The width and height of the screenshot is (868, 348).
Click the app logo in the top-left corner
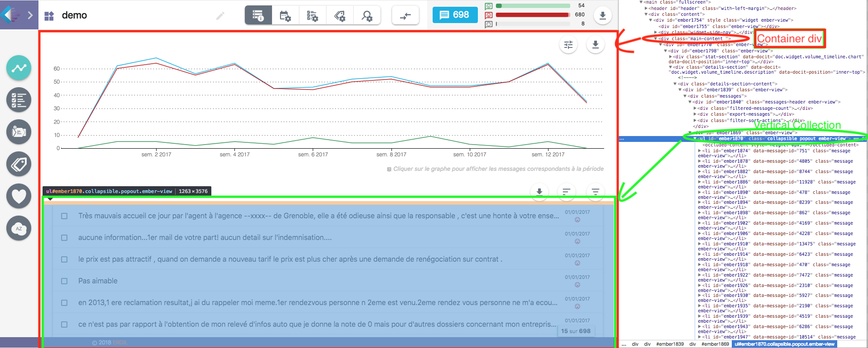click(x=11, y=15)
